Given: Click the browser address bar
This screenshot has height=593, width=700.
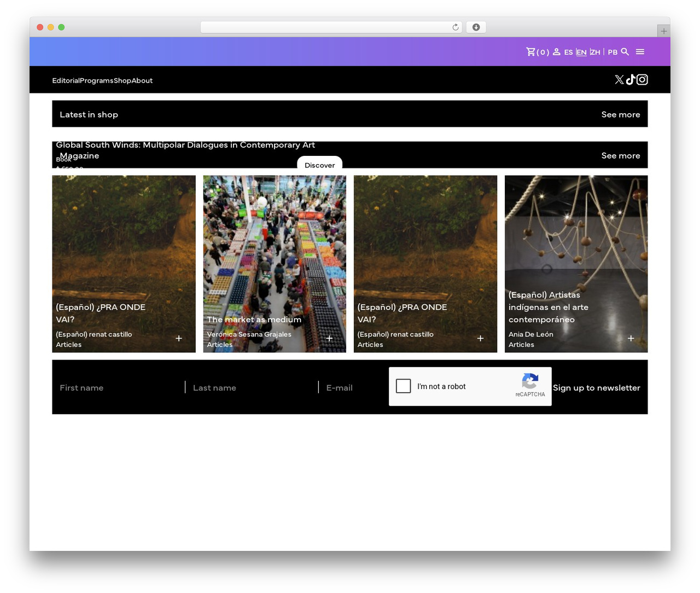Looking at the screenshot, I should pos(331,27).
